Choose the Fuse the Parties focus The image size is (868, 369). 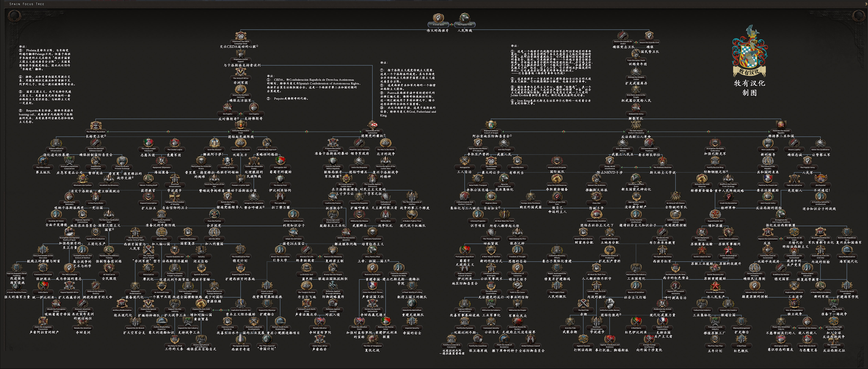click(214, 216)
